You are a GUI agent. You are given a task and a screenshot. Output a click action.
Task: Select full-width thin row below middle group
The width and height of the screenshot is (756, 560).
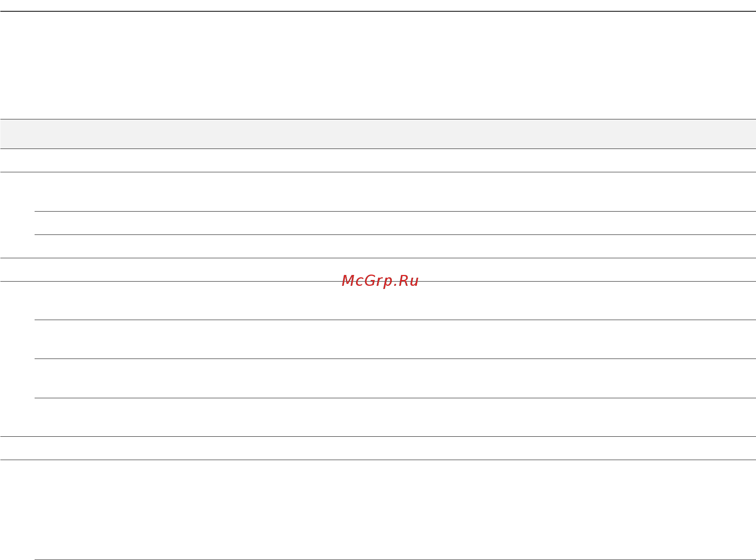pyautogui.click(x=378, y=448)
